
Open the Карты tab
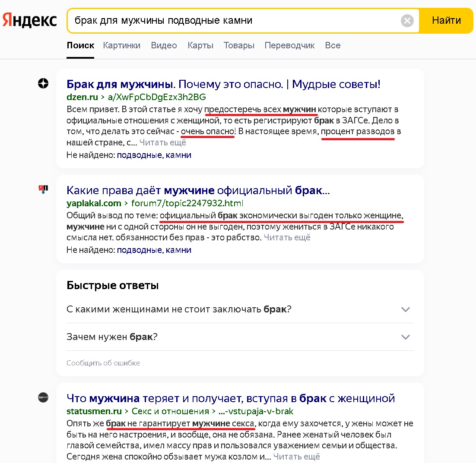pyautogui.click(x=200, y=45)
